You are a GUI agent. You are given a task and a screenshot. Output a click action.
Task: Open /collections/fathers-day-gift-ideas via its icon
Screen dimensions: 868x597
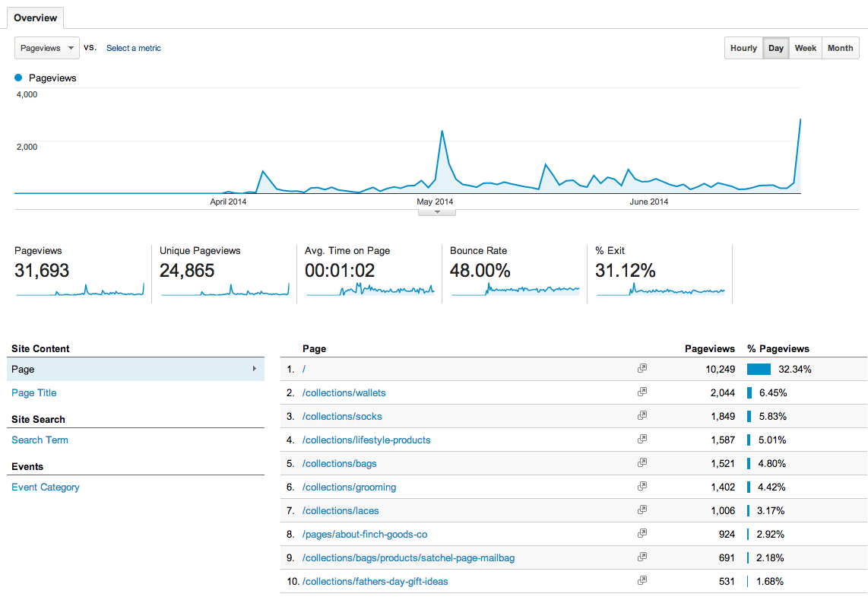tap(642, 580)
